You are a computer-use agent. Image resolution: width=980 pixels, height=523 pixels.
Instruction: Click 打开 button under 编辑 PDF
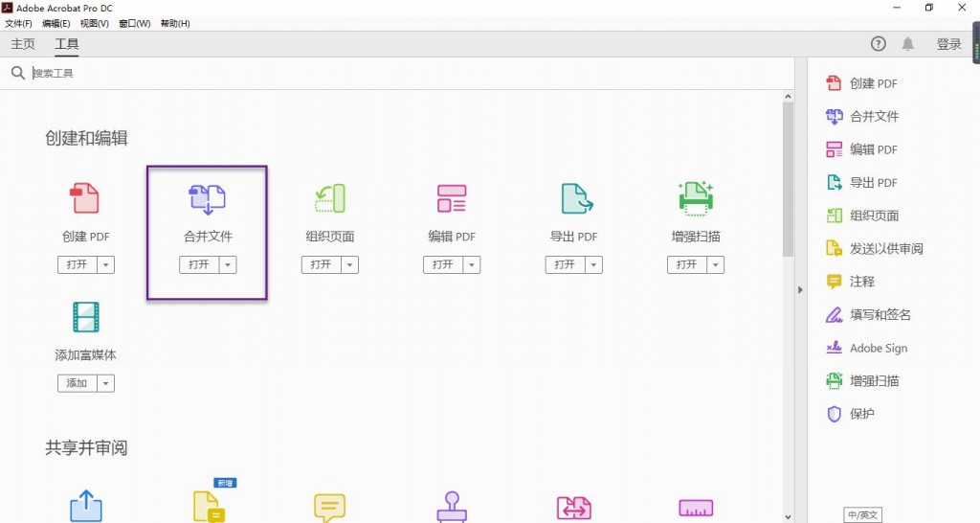point(443,264)
